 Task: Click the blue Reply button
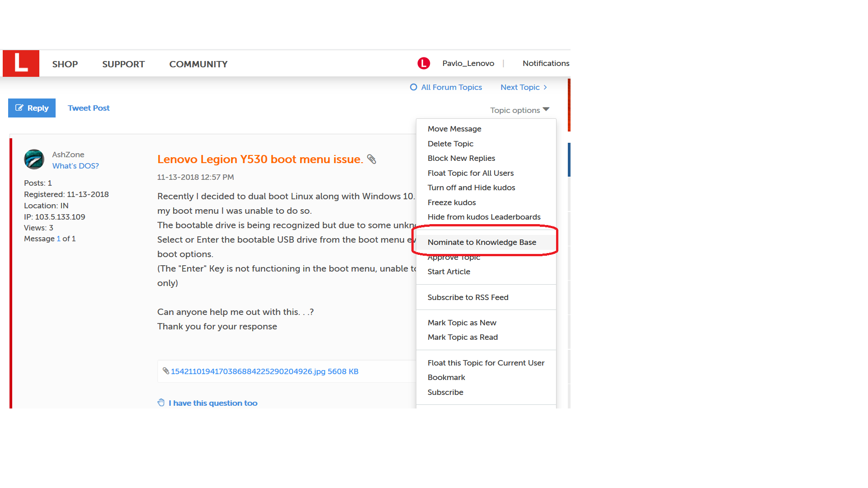tap(32, 108)
